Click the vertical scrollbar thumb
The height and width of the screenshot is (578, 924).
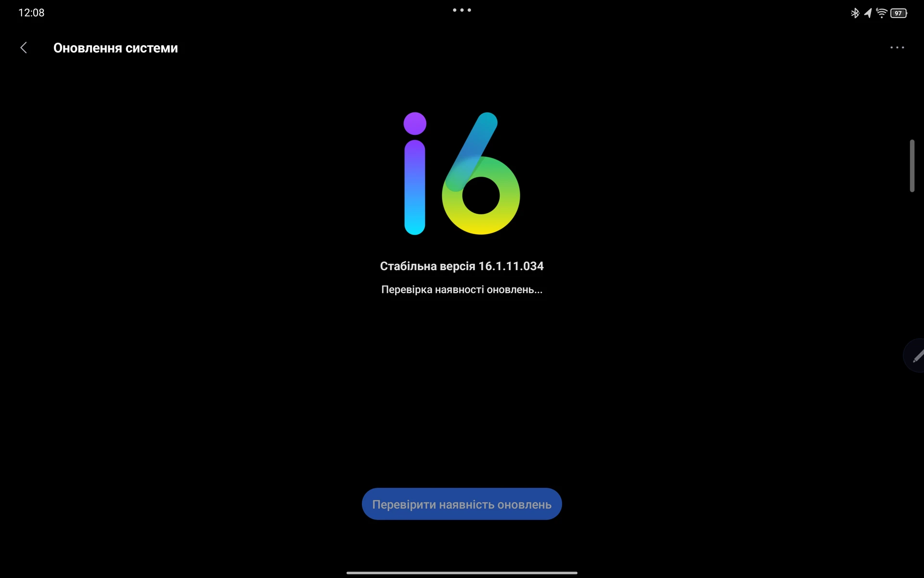[912, 166]
